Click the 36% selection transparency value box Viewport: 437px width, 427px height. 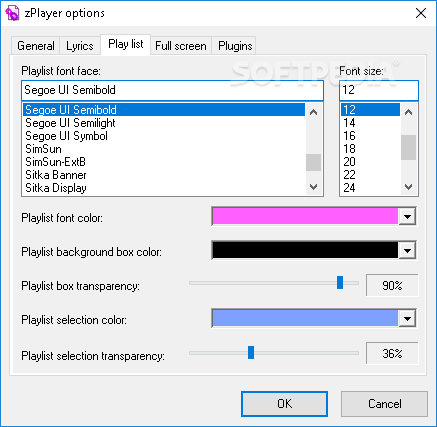tap(392, 353)
